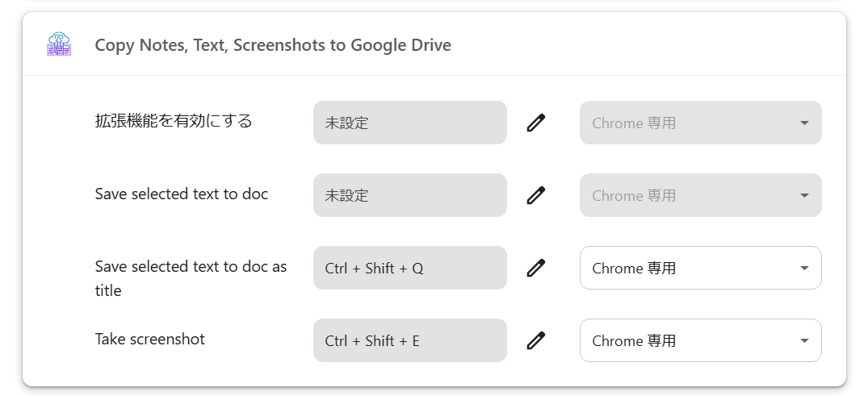Edit the Ctrl + Shift + Q shortcut pencil
Screen dimensions: 868x396
[x=536, y=268]
